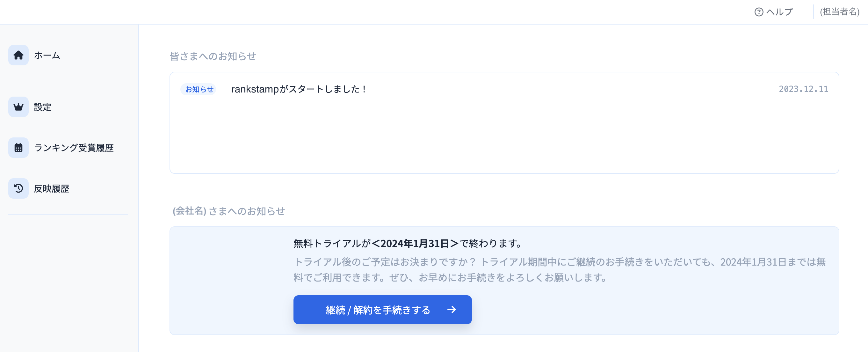868x352 pixels.
Task: Open 設定 from the sidebar
Action: [x=42, y=107]
